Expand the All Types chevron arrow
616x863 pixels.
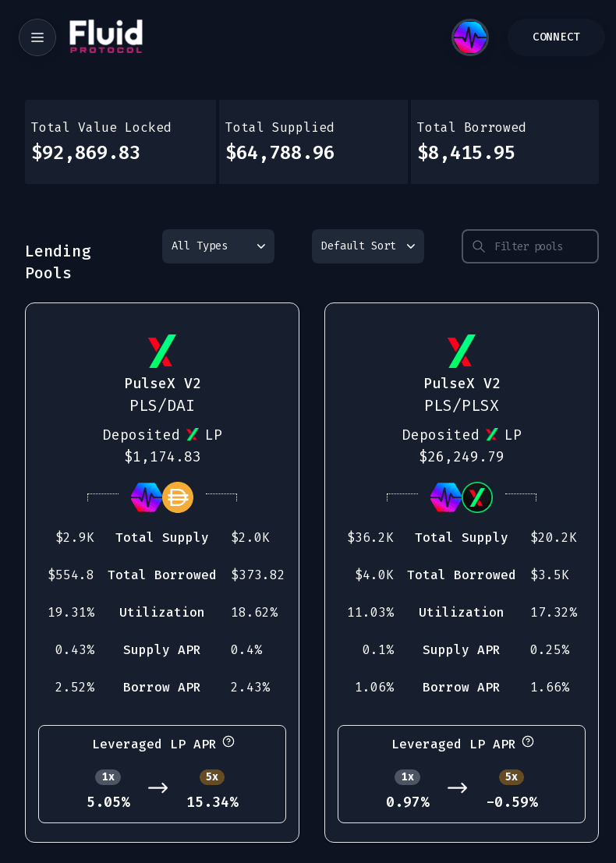pyautogui.click(x=261, y=246)
